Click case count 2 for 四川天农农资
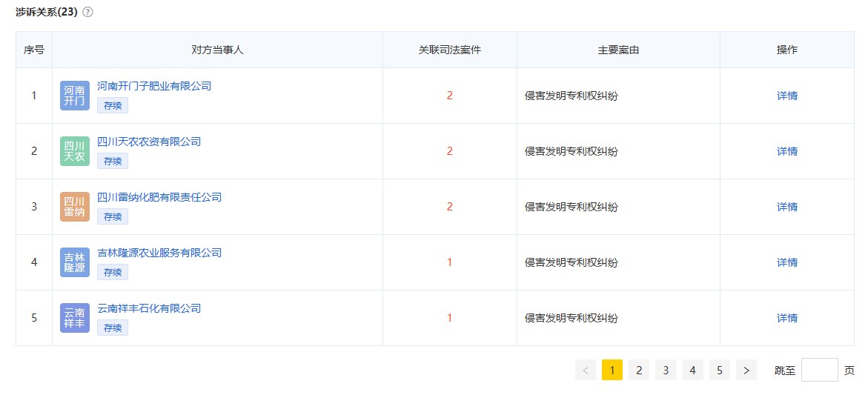Image resolution: width=868 pixels, height=395 pixels. [x=449, y=151]
